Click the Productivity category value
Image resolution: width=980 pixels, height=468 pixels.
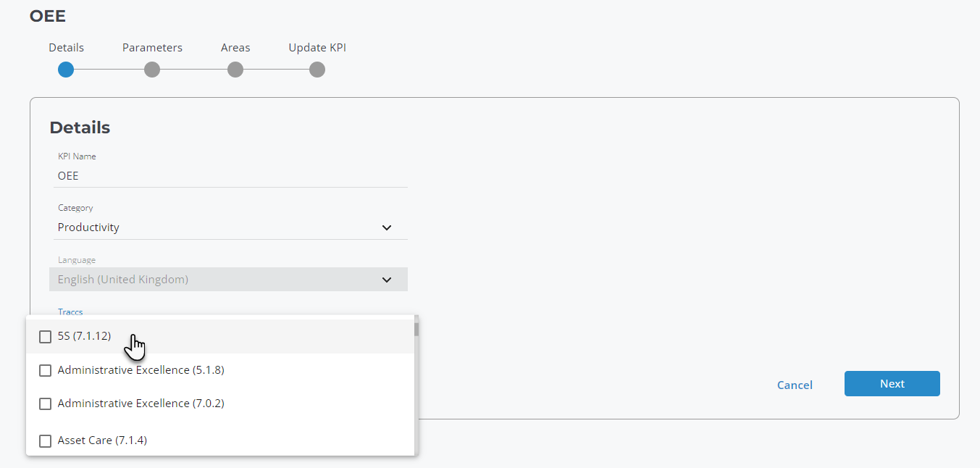point(88,227)
